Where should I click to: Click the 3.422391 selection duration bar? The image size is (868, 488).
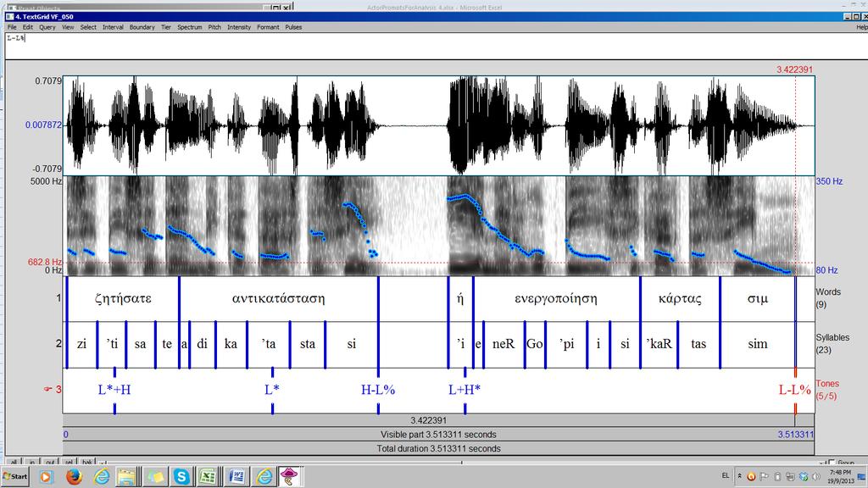(429, 420)
